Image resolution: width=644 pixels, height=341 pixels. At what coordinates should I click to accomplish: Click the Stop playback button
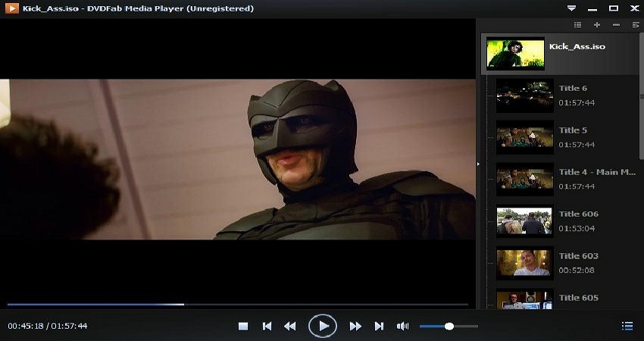[243, 326]
